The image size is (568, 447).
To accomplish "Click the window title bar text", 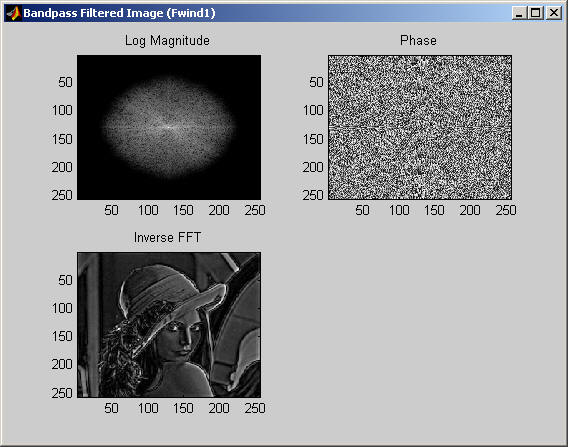I will [119, 13].
